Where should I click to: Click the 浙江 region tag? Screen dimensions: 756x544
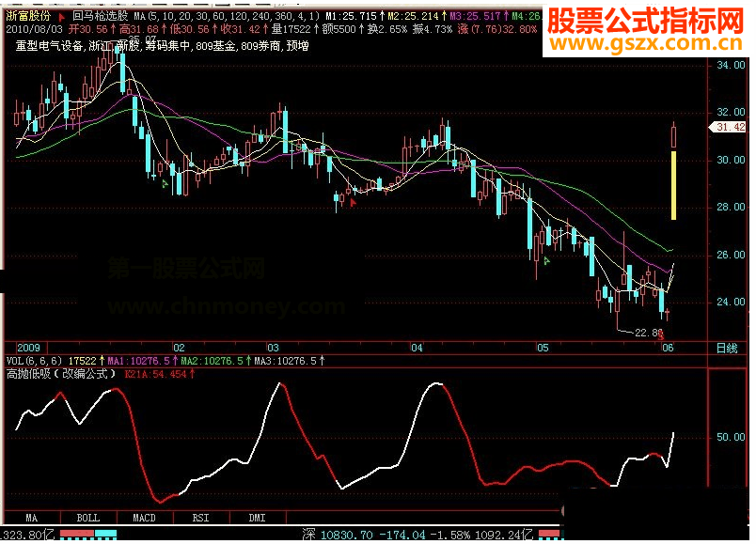(100, 46)
